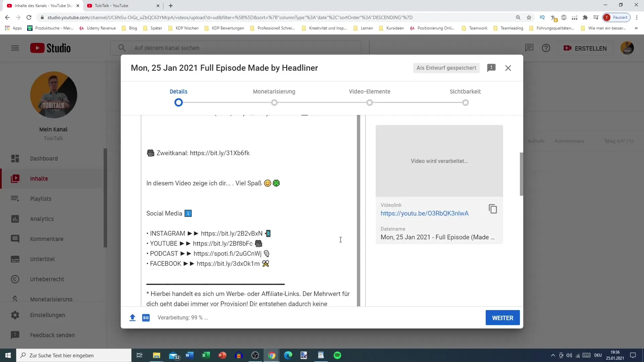Open the comments notification icon in header
This screenshot has width=644, height=362.
pos(529,48)
